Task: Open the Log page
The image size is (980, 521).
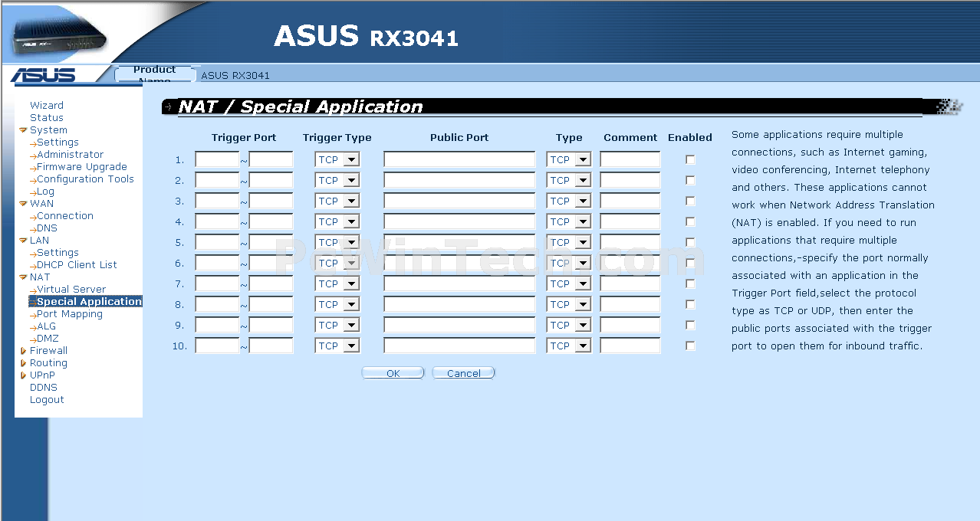Action: click(45, 192)
